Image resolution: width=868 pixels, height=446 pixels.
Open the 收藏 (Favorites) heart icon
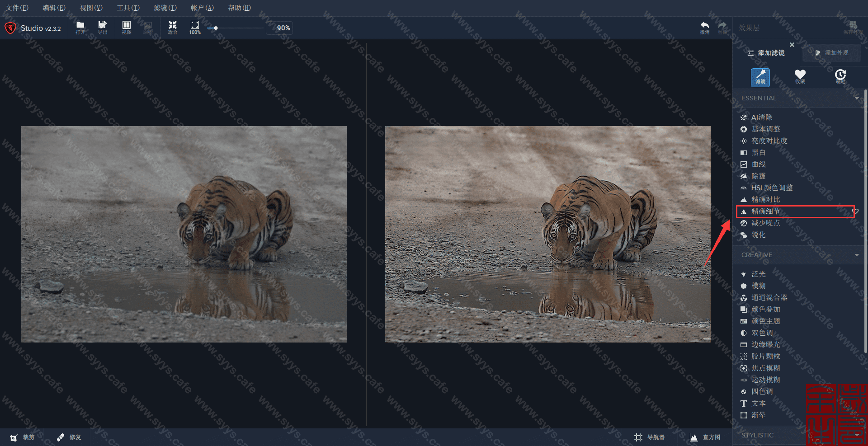tap(800, 76)
